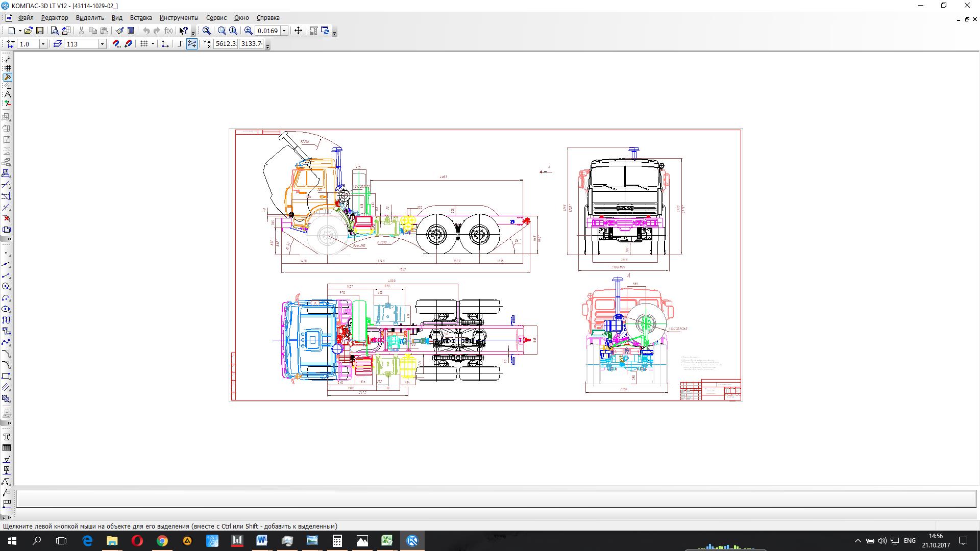Click the Справка menu item
The height and width of the screenshot is (551, 980).
tap(267, 18)
